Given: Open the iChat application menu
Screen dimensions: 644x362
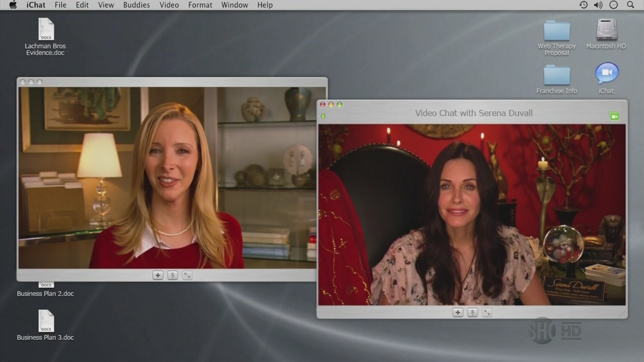Looking at the screenshot, I should 36,5.
